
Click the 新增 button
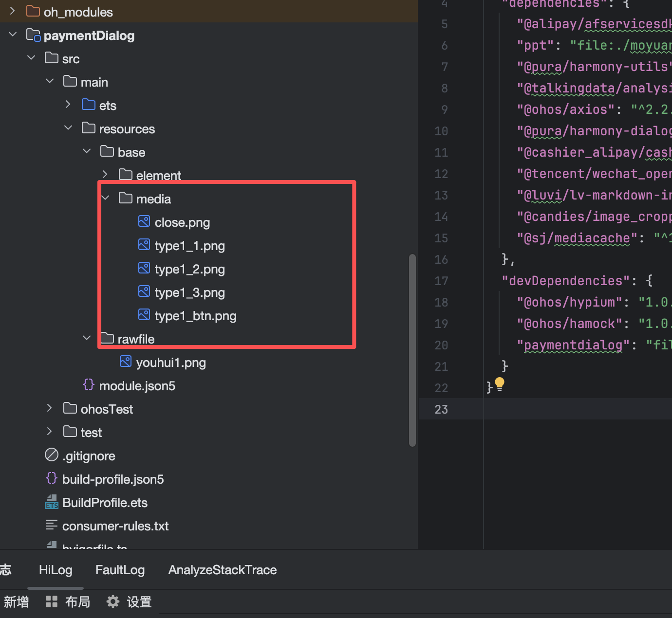16,602
